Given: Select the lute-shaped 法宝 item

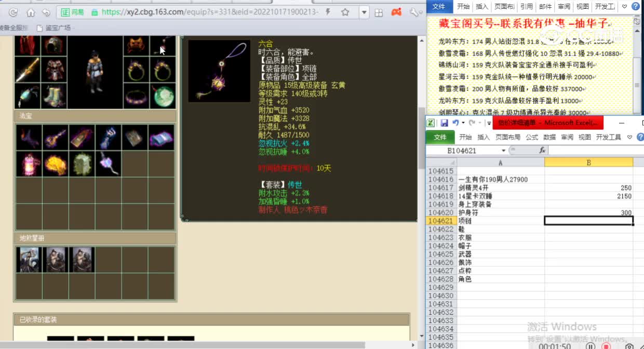Looking at the screenshot, I should click(x=55, y=137).
